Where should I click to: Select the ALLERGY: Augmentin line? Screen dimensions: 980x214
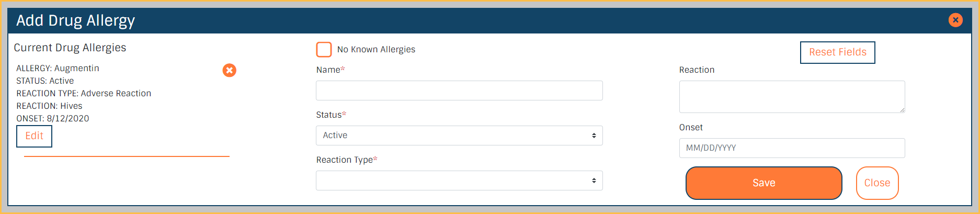(x=58, y=68)
